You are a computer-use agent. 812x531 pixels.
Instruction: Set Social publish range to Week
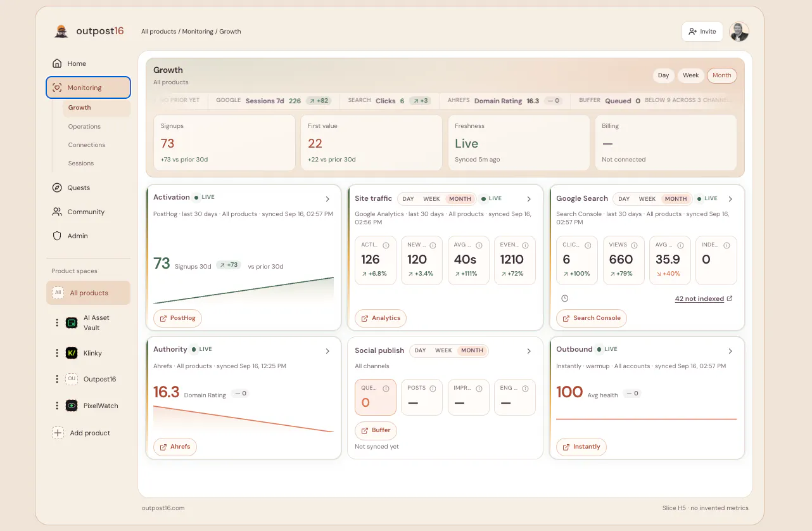[x=443, y=350]
